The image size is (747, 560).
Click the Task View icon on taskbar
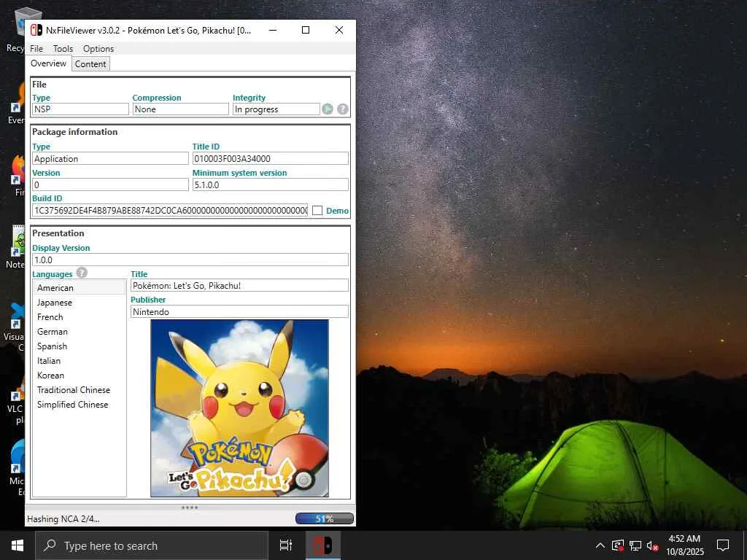point(286,545)
